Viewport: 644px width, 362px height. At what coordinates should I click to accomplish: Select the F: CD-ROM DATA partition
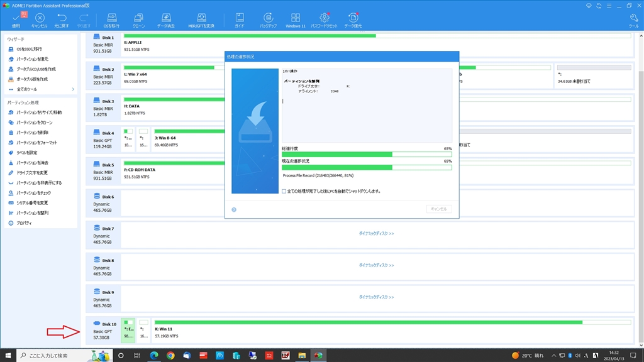pyautogui.click(x=173, y=172)
